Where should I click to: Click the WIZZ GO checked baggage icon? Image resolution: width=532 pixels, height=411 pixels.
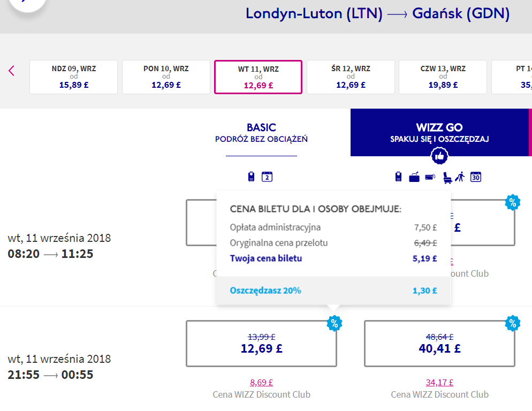414,177
